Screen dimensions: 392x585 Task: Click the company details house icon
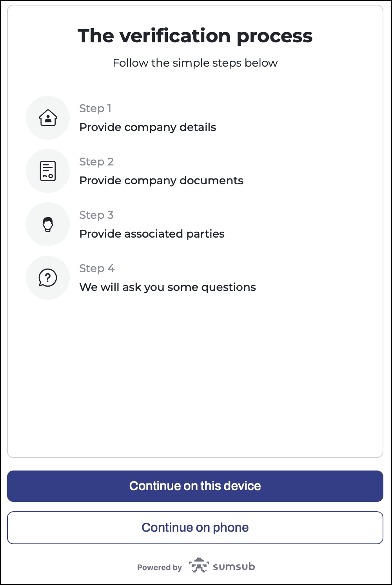(x=48, y=118)
